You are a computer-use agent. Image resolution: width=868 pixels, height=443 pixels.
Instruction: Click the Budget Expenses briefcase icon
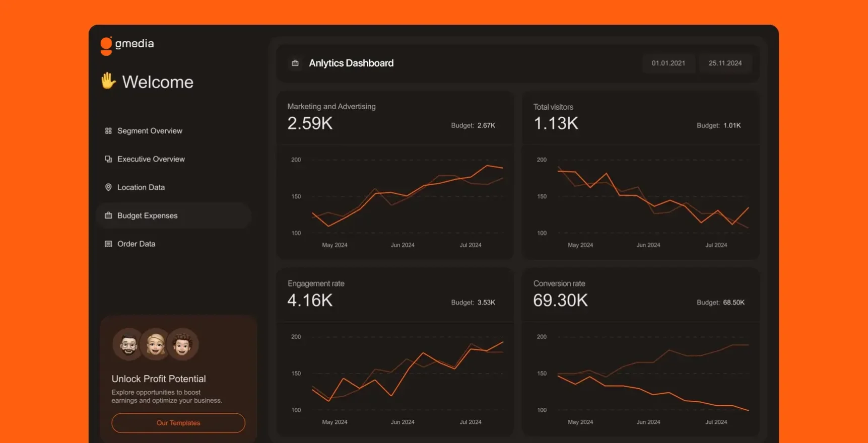coord(108,215)
